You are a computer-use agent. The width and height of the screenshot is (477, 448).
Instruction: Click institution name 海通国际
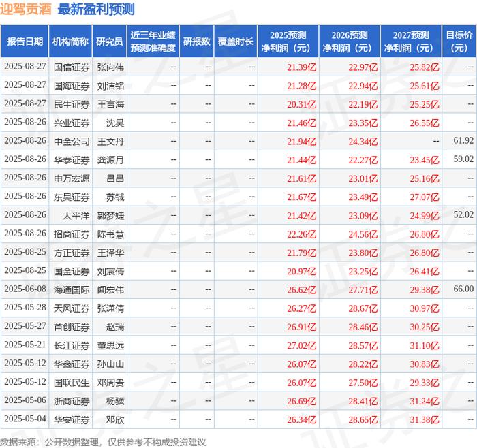tap(72, 289)
